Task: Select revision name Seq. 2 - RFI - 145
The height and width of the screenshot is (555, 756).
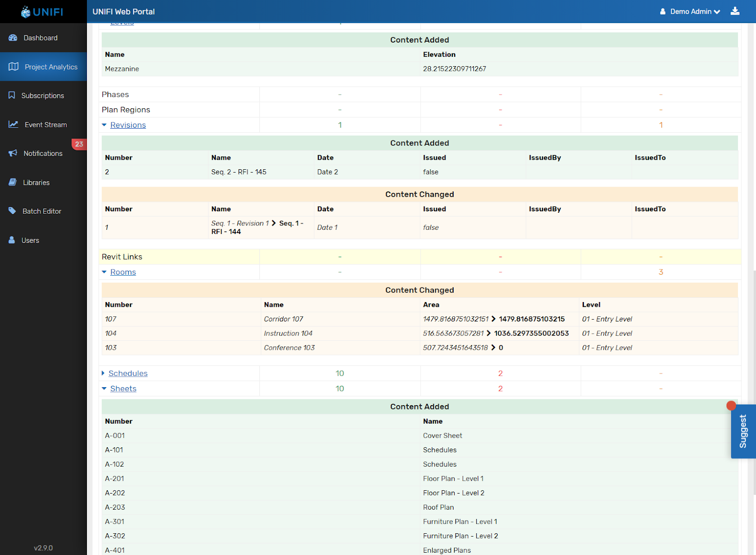Action: tap(239, 172)
